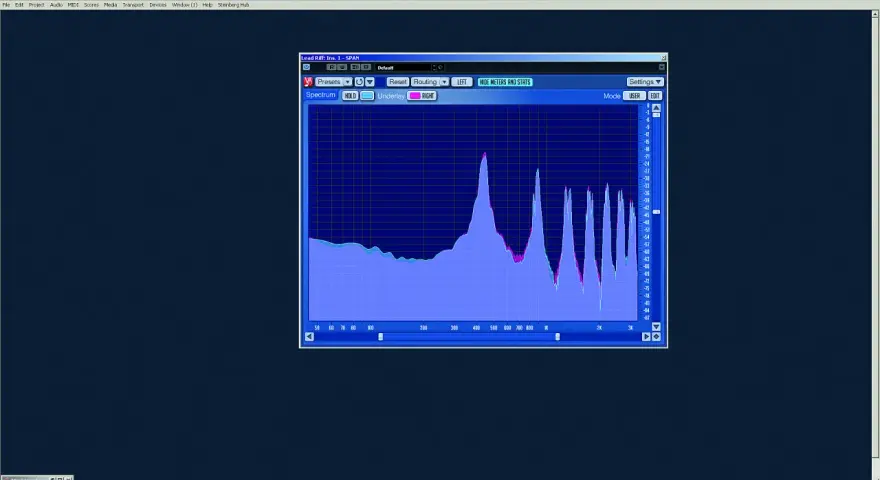
Task: Open the Routing dropdown arrow
Action: coord(444,82)
